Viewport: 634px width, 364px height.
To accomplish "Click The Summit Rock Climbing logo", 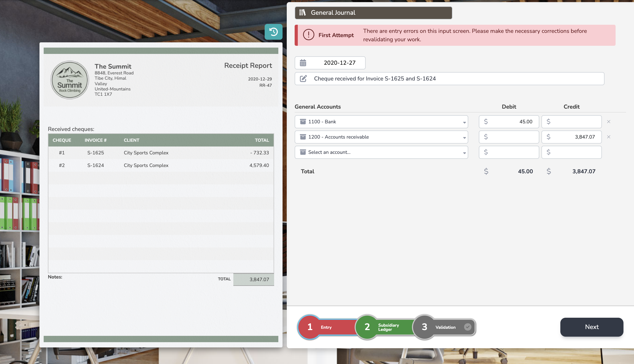I will tap(70, 80).
